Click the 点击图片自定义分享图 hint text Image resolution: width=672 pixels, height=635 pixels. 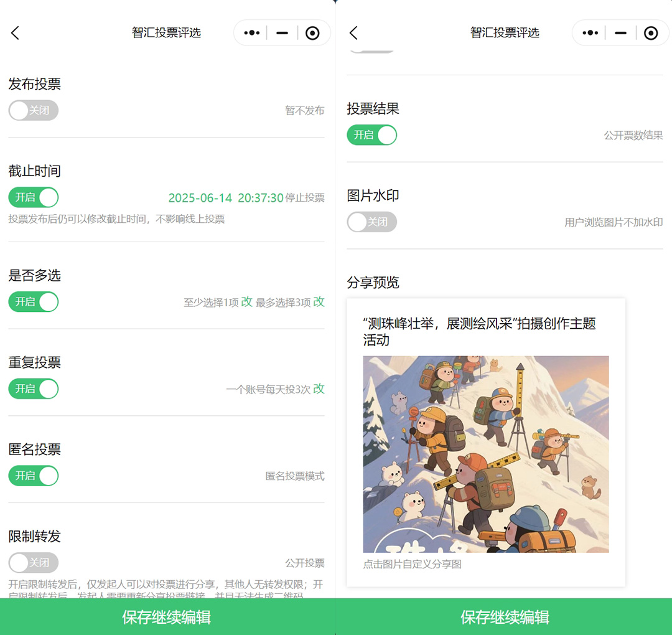click(x=413, y=564)
